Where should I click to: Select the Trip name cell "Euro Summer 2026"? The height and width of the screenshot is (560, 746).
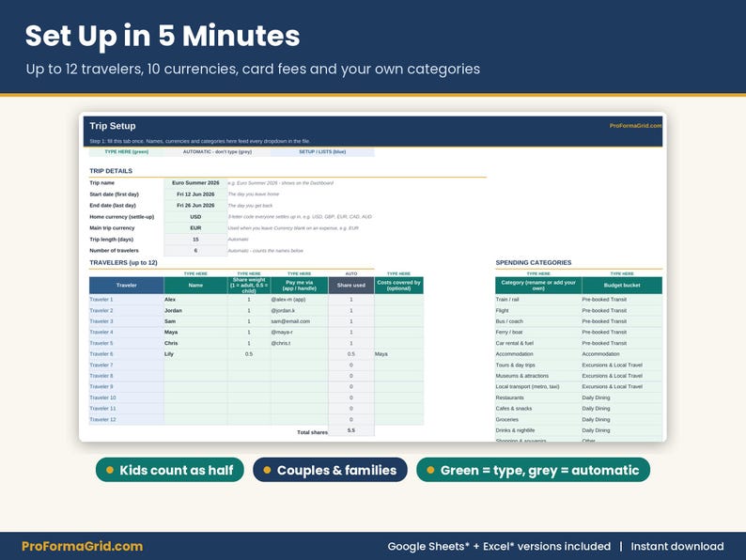click(195, 182)
